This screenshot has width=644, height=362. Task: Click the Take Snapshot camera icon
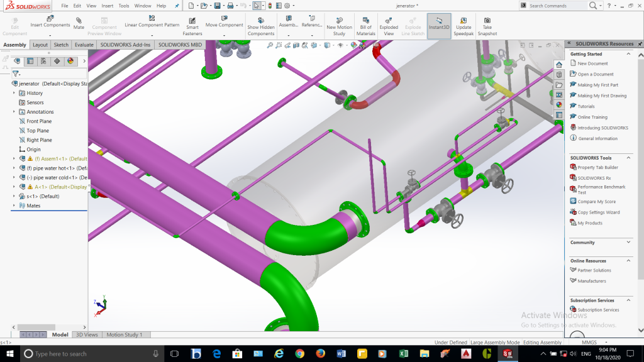click(x=487, y=20)
